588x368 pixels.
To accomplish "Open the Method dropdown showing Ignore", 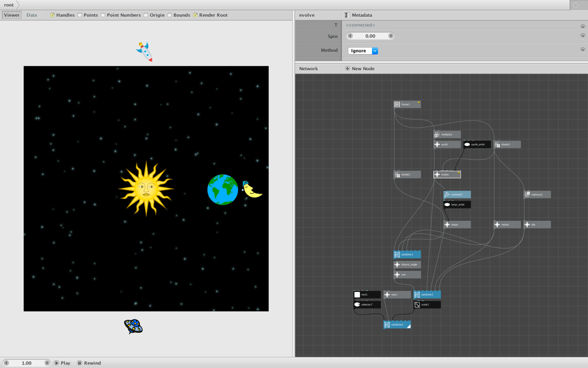I will tap(363, 51).
